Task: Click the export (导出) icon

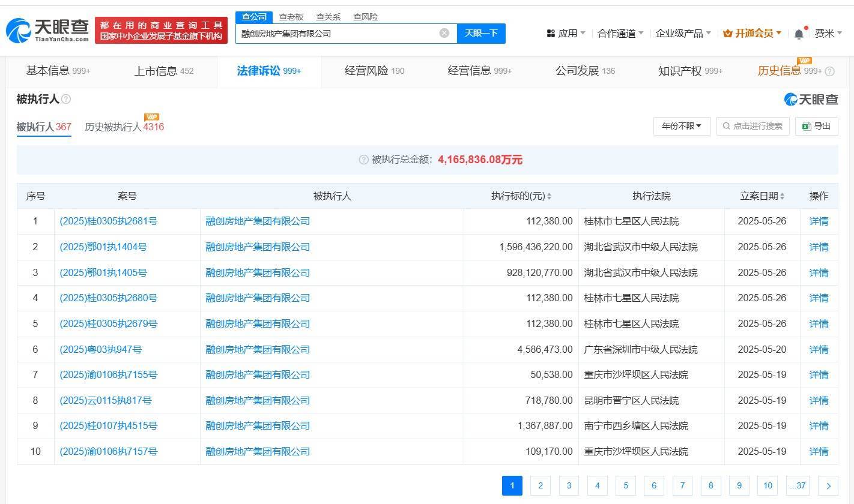Action: [x=805, y=126]
